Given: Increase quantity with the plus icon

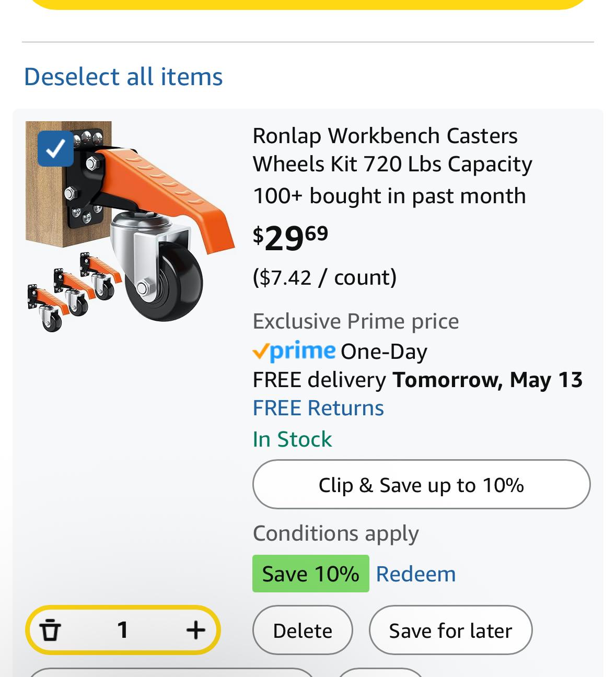Looking at the screenshot, I should [x=195, y=629].
